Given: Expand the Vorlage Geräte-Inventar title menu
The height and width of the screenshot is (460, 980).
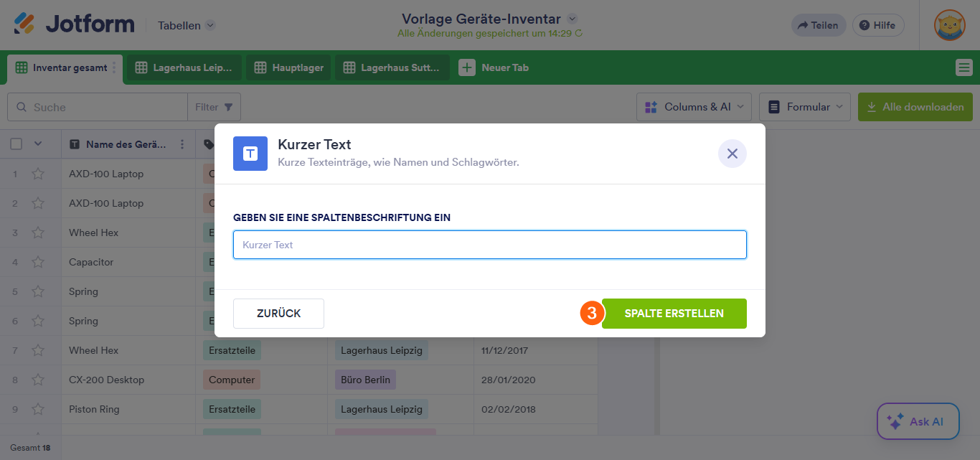Looking at the screenshot, I should 571,19.
